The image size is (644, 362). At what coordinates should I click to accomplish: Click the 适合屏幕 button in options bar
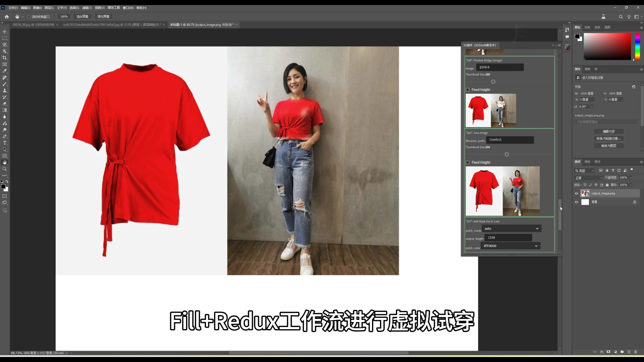click(82, 16)
